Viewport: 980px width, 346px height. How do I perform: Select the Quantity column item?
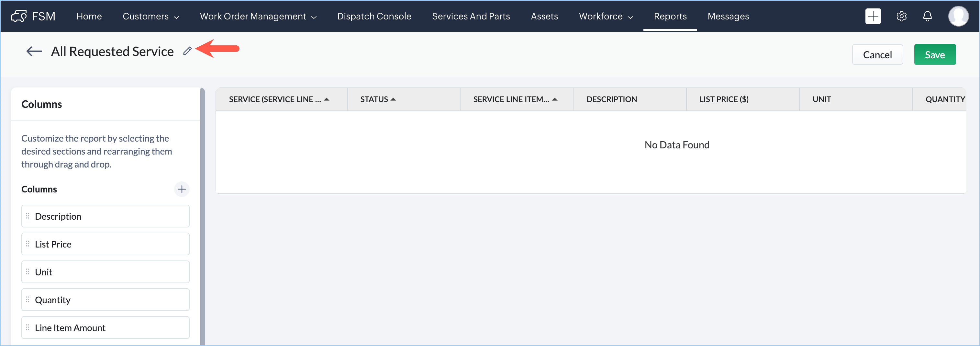(x=106, y=300)
